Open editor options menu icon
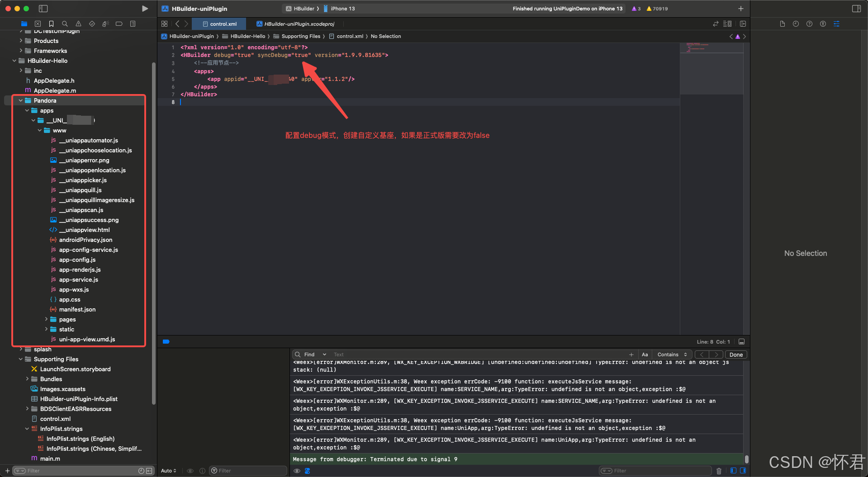 pos(727,24)
